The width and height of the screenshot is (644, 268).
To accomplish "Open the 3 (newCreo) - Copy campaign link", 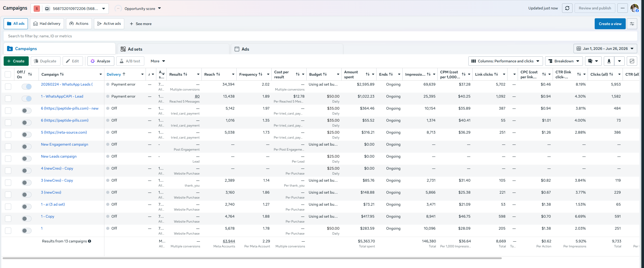I will coord(57,180).
